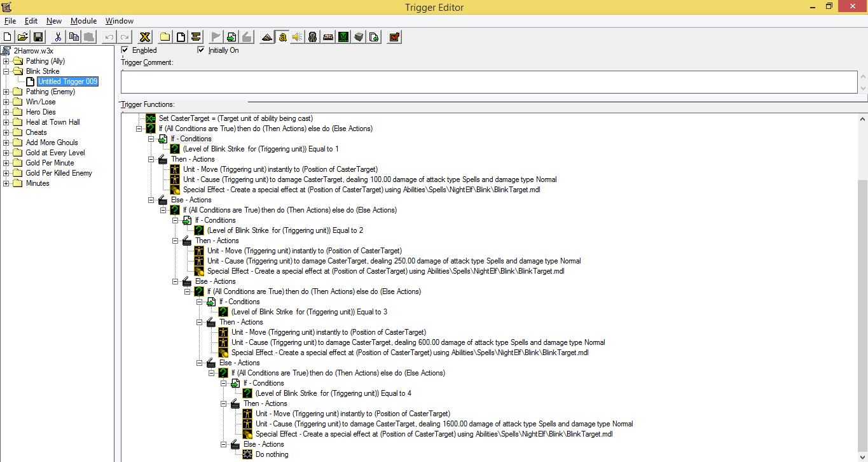Open the Object Manager cube icon
868x462 pixels.
coord(359,37)
